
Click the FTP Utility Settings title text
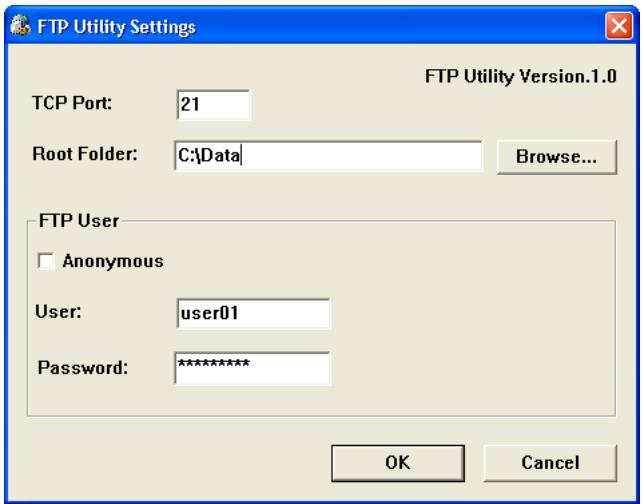116,27
